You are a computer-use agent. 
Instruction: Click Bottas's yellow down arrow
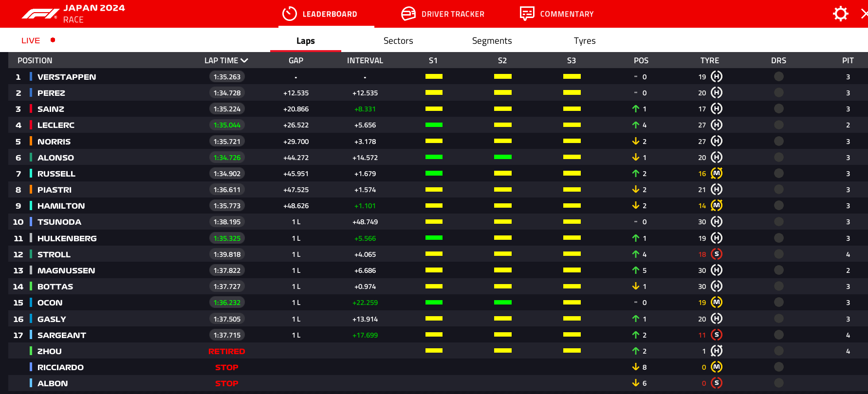[x=636, y=286]
